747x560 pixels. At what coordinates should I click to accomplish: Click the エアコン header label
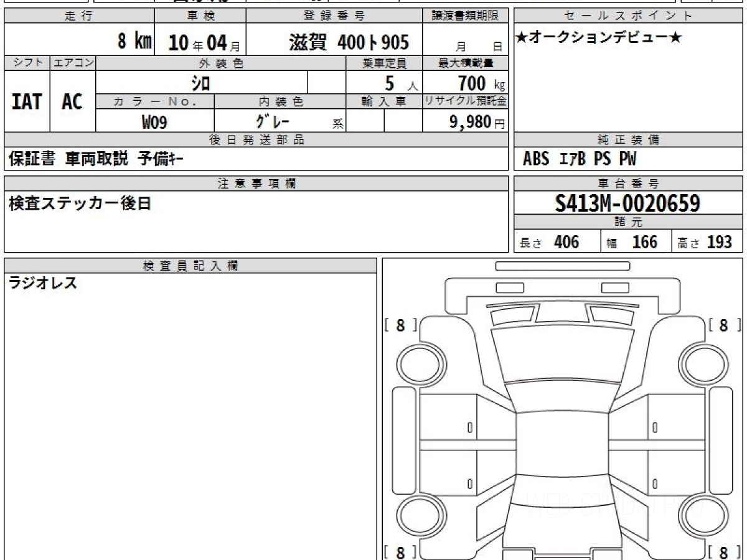pyautogui.click(x=73, y=63)
